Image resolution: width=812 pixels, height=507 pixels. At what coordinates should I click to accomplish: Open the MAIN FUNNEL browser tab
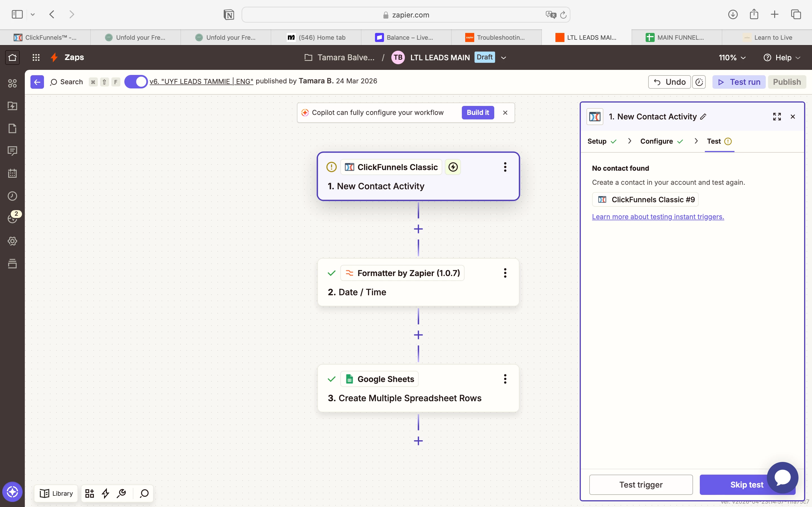click(x=676, y=37)
